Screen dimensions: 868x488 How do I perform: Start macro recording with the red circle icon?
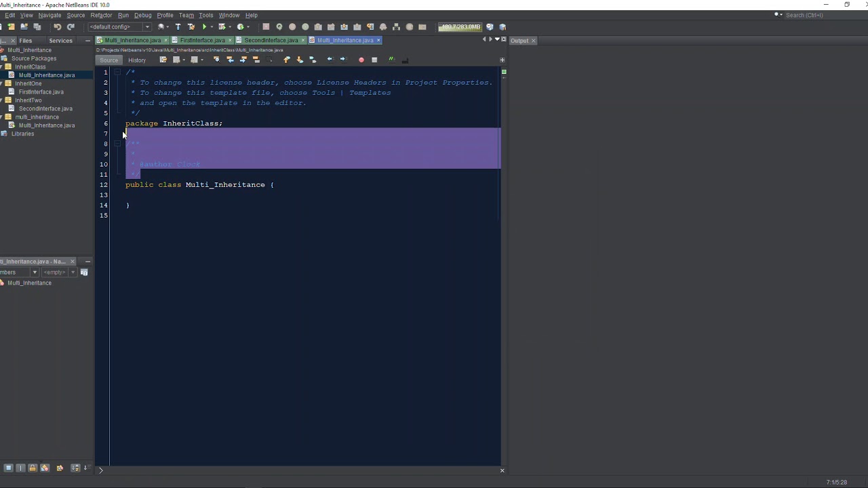pyautogui.click(x=361, y=60)
